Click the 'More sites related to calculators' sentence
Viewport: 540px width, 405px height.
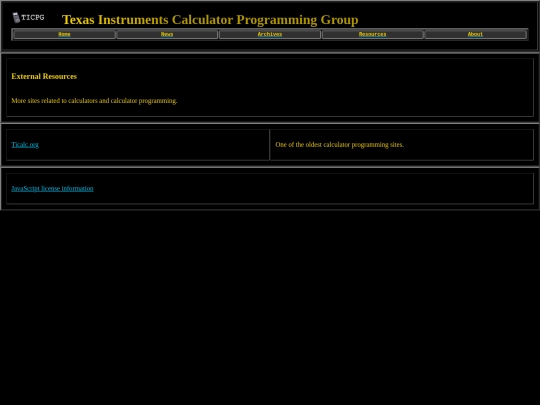pos(94,101)
